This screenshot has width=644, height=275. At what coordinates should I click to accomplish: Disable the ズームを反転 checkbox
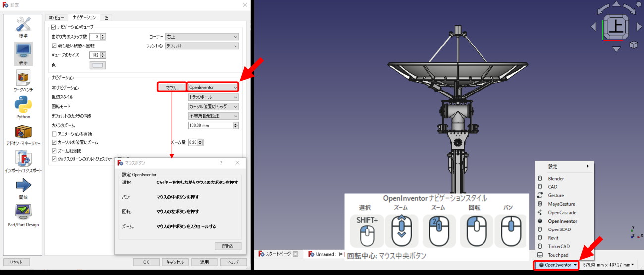pyautogui.click(x=54, y=151)
